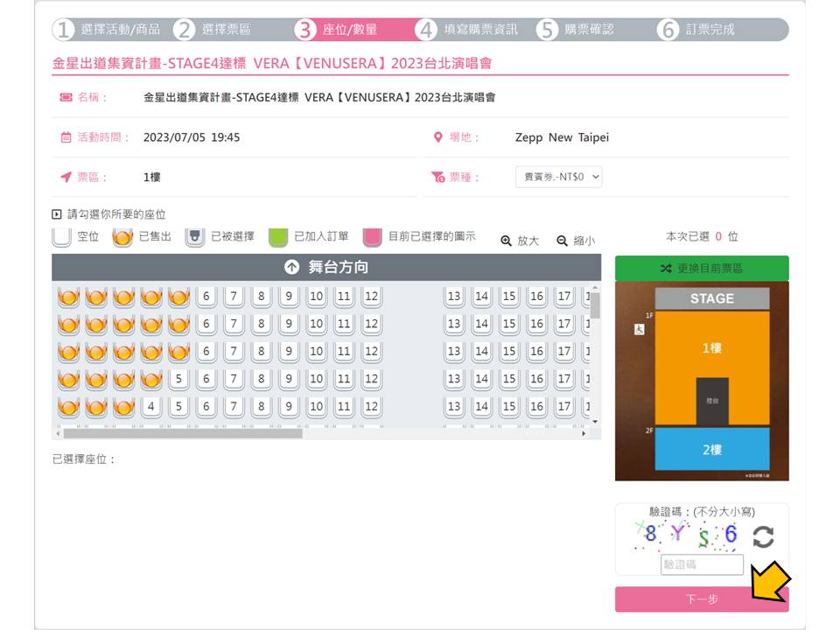The image size is (840, 630).
Task: Click the 驗證碼 captcha input field
Action: [x=702, y=565]
